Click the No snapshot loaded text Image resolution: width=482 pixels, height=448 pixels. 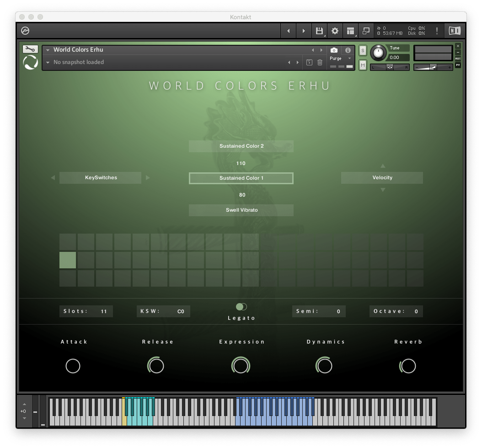tap(79, 62)
